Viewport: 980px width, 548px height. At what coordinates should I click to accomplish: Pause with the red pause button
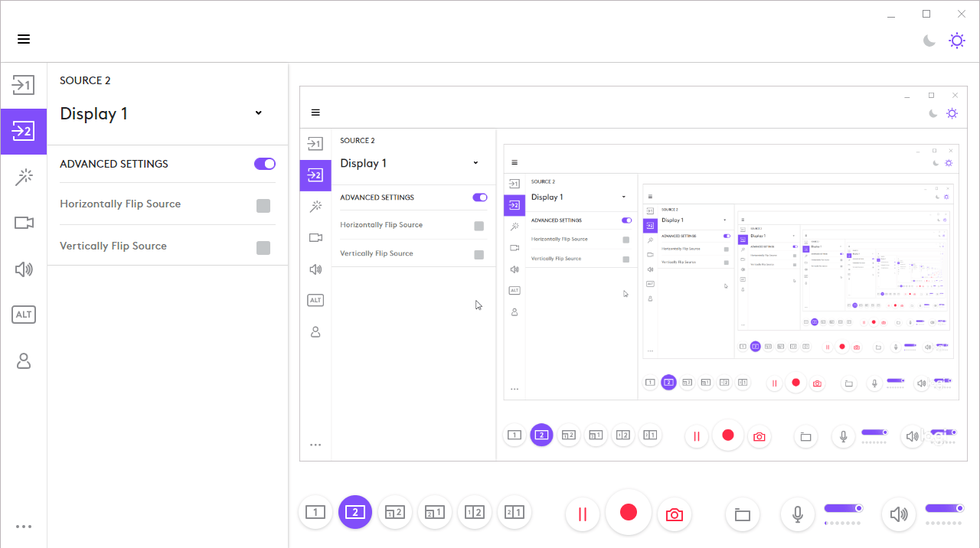point(583,514)
